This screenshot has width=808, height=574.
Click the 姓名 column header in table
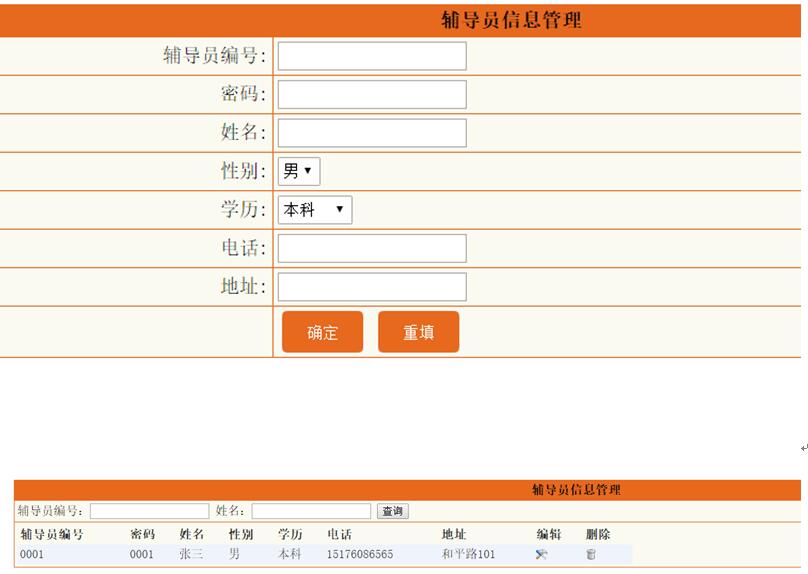tap(192, 534)
